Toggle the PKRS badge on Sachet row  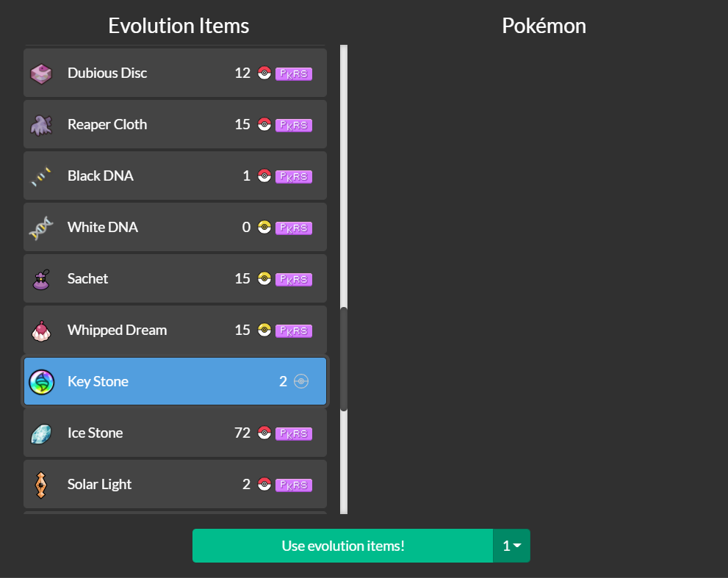pyautogui.click(x=294, y=279)
